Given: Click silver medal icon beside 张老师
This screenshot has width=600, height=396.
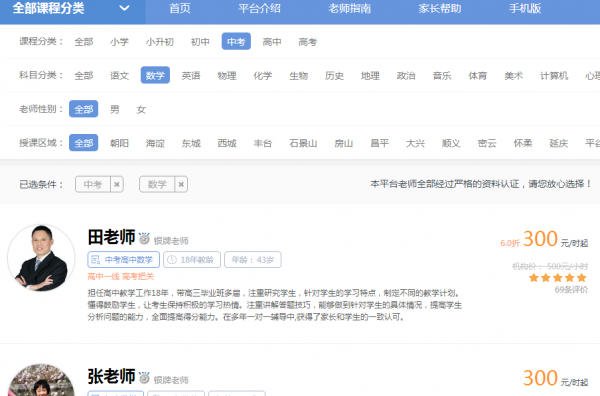Looking at the screenshot, I should tap(144, 378).
